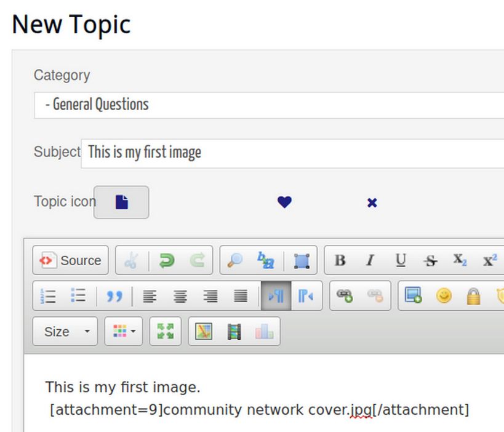
Task: Toggle italic formatting
Action: (370, 260)
